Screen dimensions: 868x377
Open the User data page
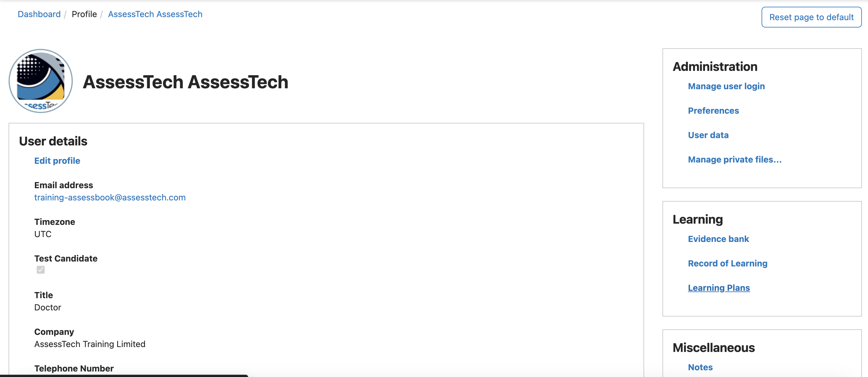tap(708, 135)
